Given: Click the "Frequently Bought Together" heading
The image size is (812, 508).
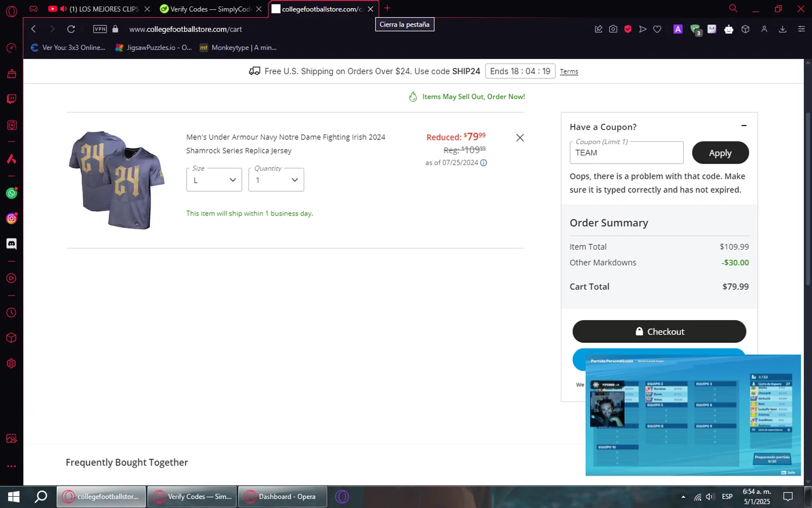Looking at the screenshot, I should pos(127,462).
